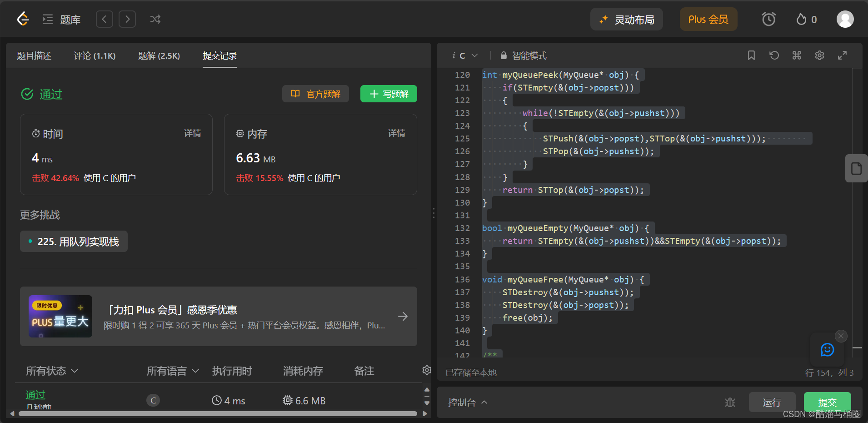Viewport: 868px width, 423px height.
Task: Open challenge 225. 用队列实现栈
Action: [x=74, y=242]
